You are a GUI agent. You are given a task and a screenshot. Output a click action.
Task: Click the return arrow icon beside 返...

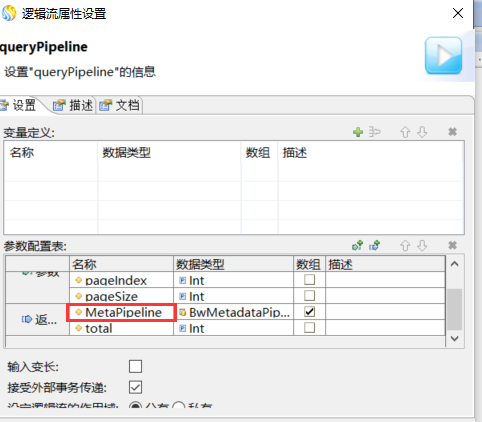27,319
